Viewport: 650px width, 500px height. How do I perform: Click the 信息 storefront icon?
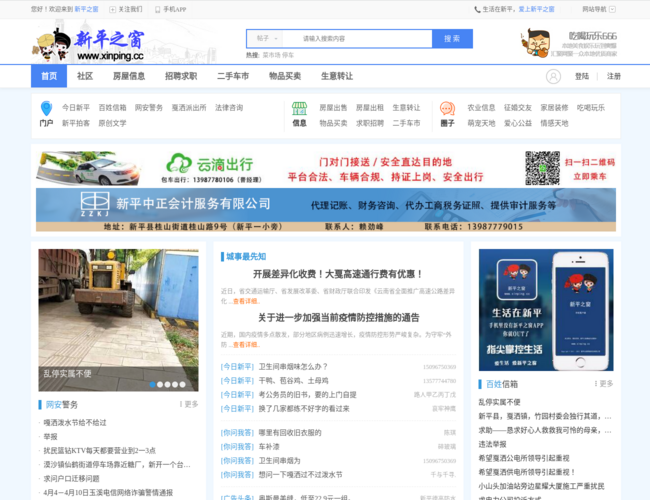point(299,108)
